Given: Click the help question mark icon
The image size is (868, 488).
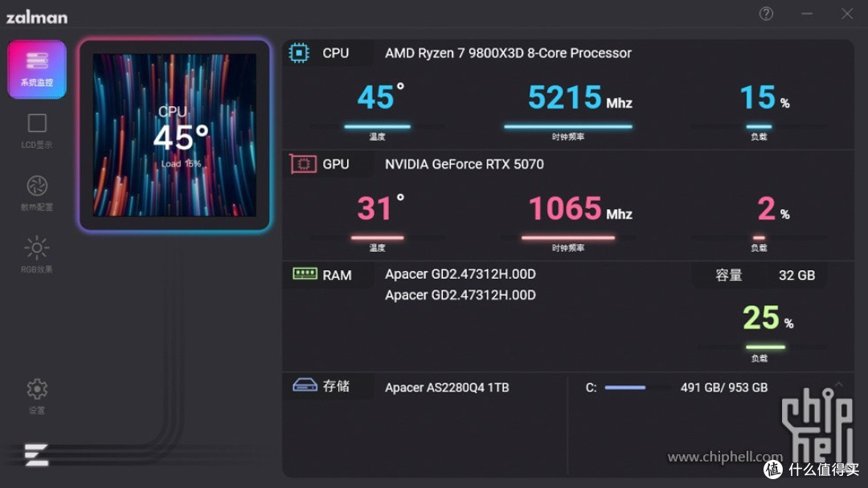Looking at the screenshot, I should tap(766, 14).
